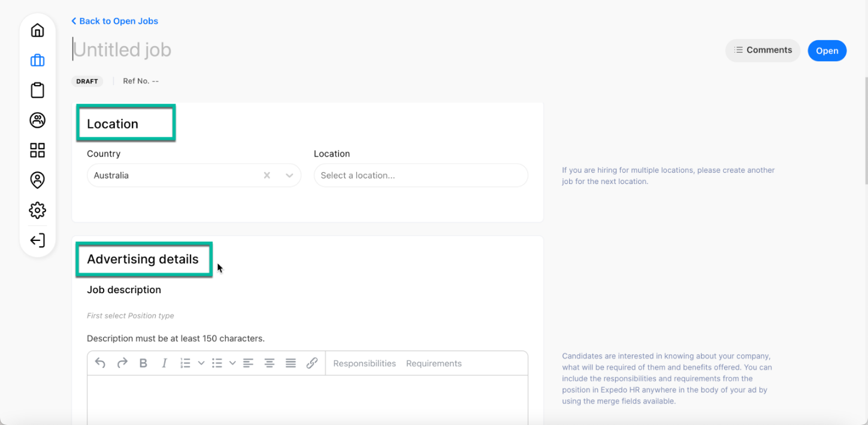Click the redo icon in editor toolbar
Viewport: 868px width, 425px height.
pos(122,363)
